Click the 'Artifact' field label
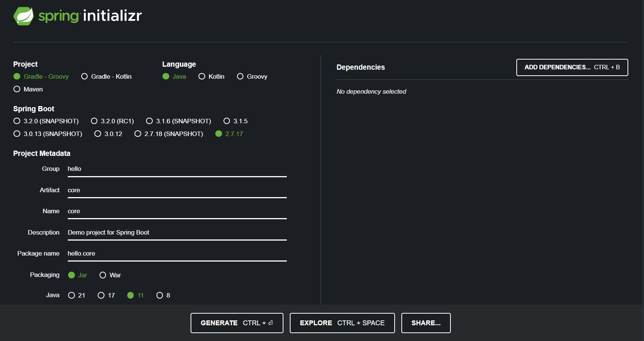644x341 pixels. click(x=49, y=190)
